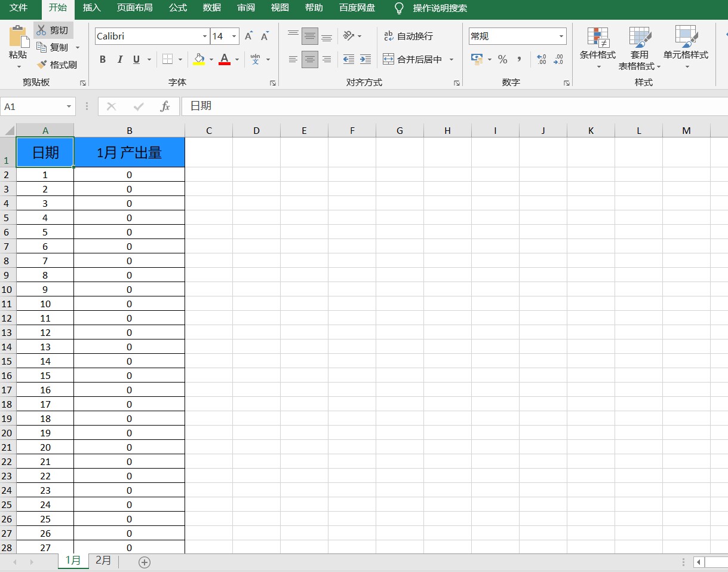
Task: Click the phonetic guide (wén) icon
Action: 256,59
